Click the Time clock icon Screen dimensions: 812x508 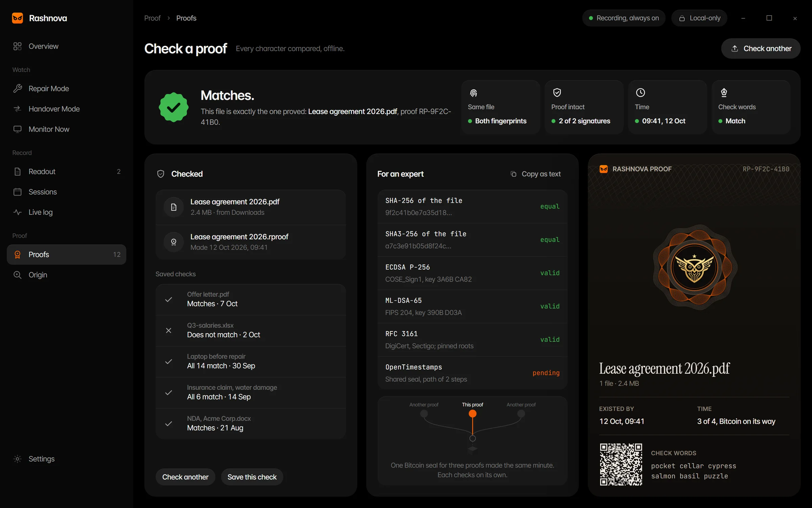coord(640,92)
